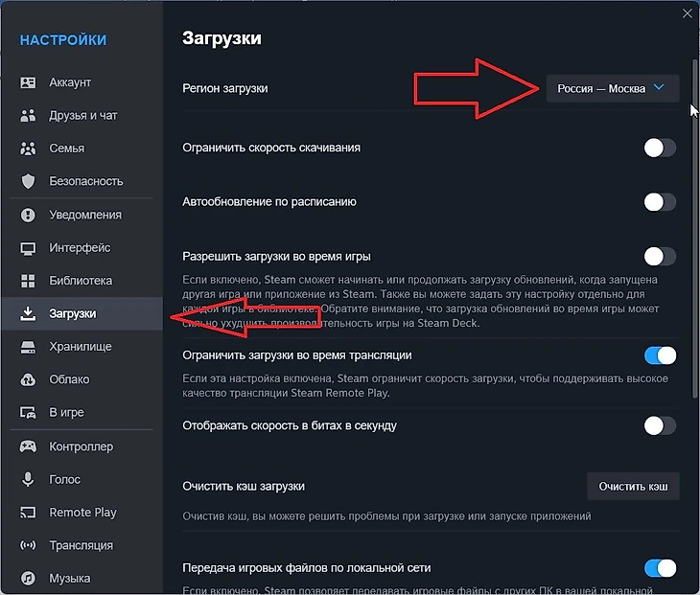Click the Account card icon in sidebar
The image size is (700, 595).
click(x=29, y=83)
